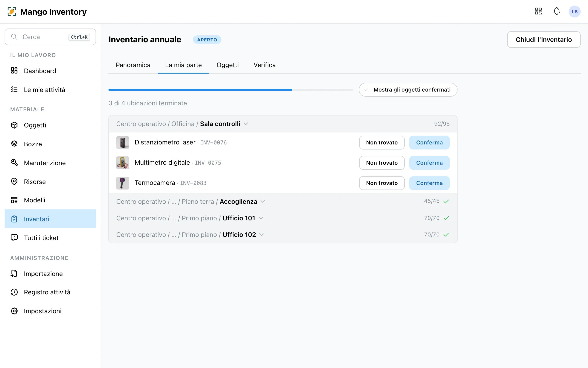Mark Multimetro digitale as Non trovato
Screen dimensions: 588x368
(382, 163)
